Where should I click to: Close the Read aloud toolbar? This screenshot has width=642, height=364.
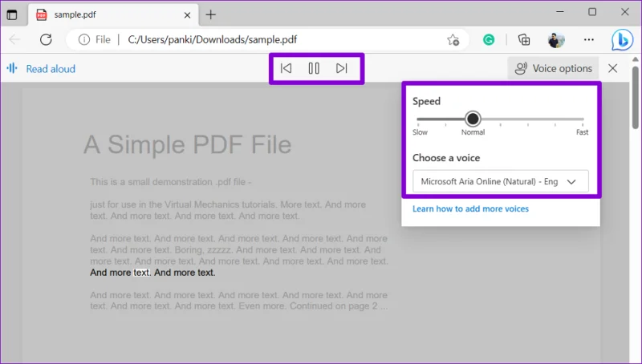[x=612, y=68]
